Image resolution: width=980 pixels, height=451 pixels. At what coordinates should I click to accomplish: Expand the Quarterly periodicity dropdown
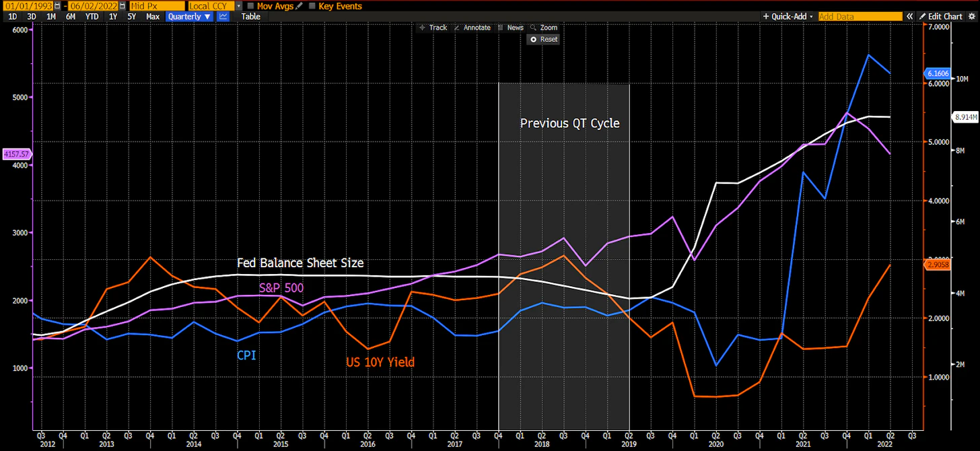(x=189, y=16)
